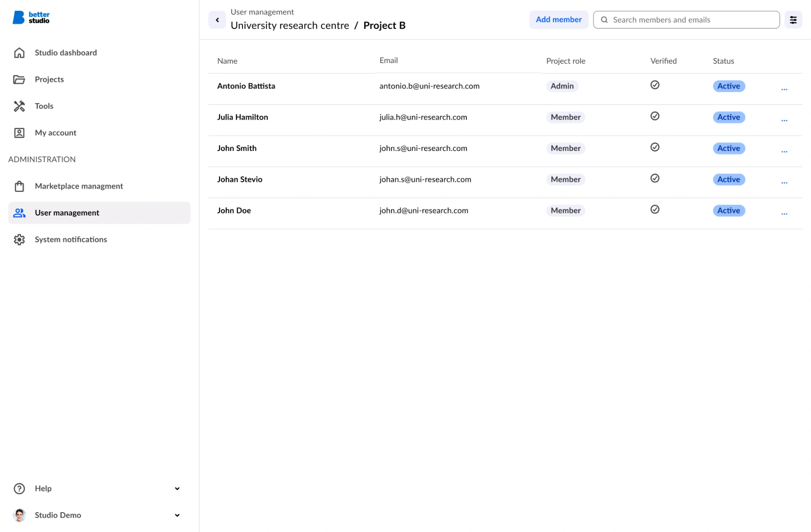This screenshot has width=811, height=532.
Task: Click John Smith's Member role badge
Action: click(x=565, y=148)
